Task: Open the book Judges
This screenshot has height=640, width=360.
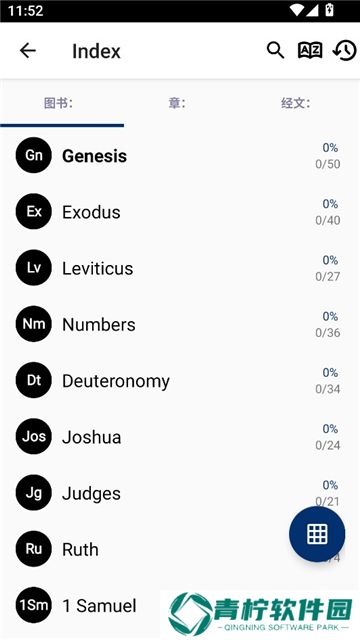Action: point(91,494)
